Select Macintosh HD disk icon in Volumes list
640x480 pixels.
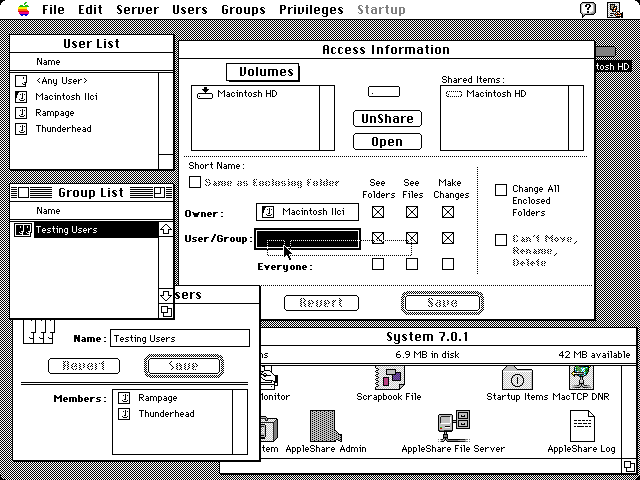coord(205,93)
